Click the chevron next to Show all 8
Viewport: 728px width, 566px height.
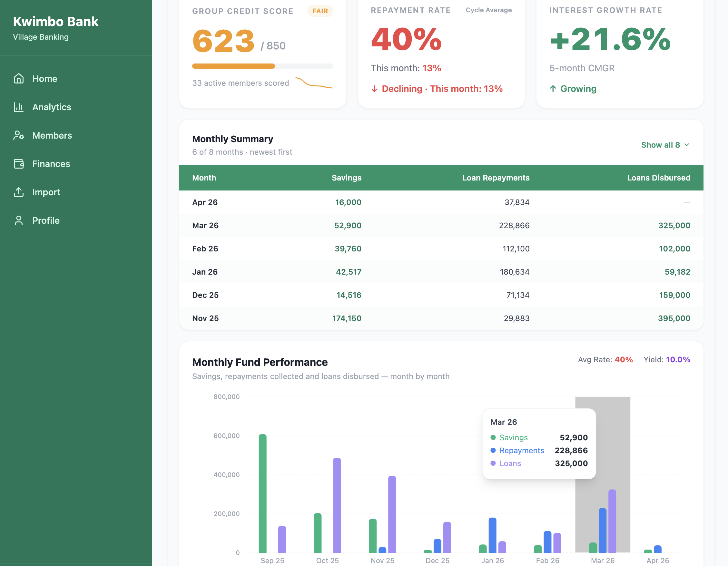tap(687, 145)
